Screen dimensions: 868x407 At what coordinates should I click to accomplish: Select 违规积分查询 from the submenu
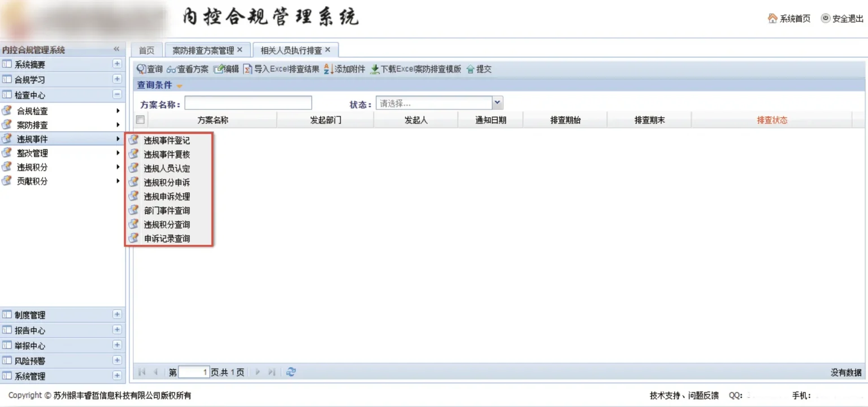[x=167, y=224]
